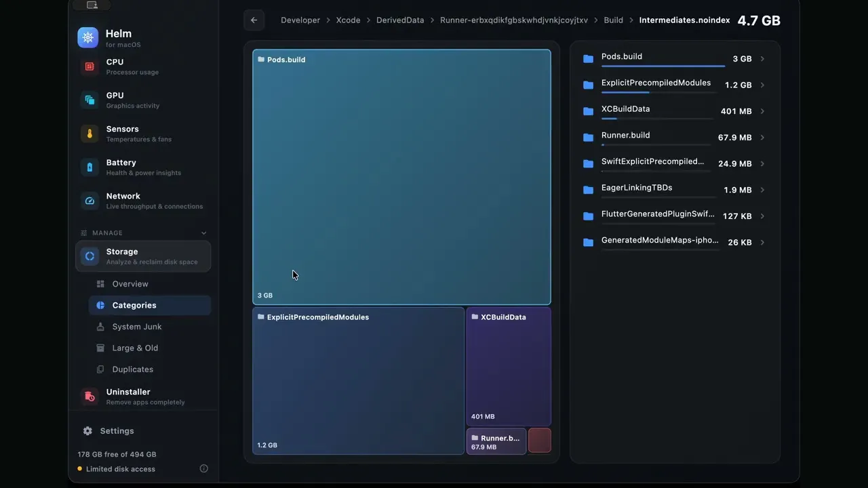Click the Helm snowflake app logo
The image size is (868, 488).
click(88, 38)
